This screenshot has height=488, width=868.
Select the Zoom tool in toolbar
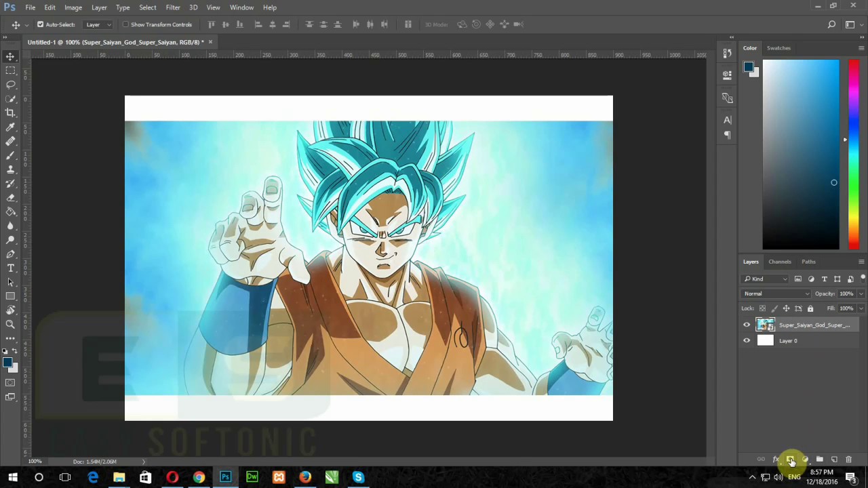pyautogui.click(x=10, y=324)
